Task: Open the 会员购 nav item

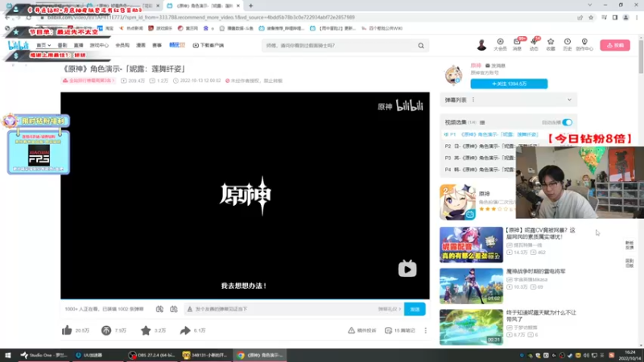Action: (122, 45)
